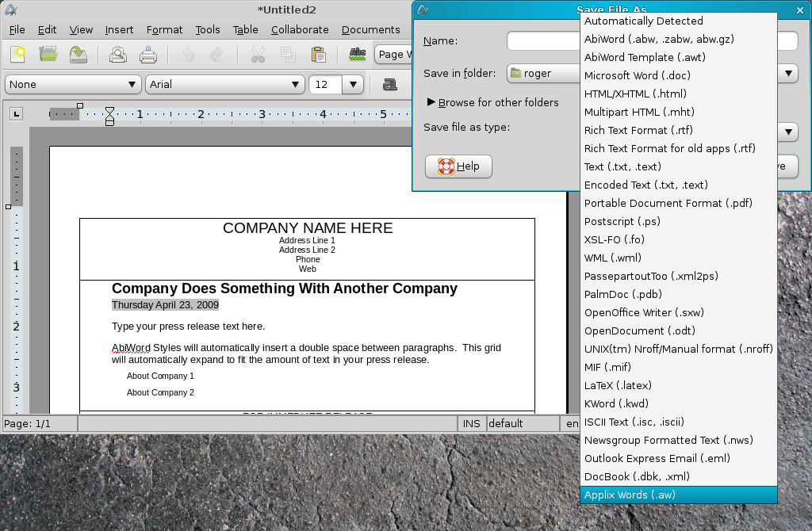Select KWord (.kwd) type
The height and width of the screenshot is (531, 812).
click(679, 403)
